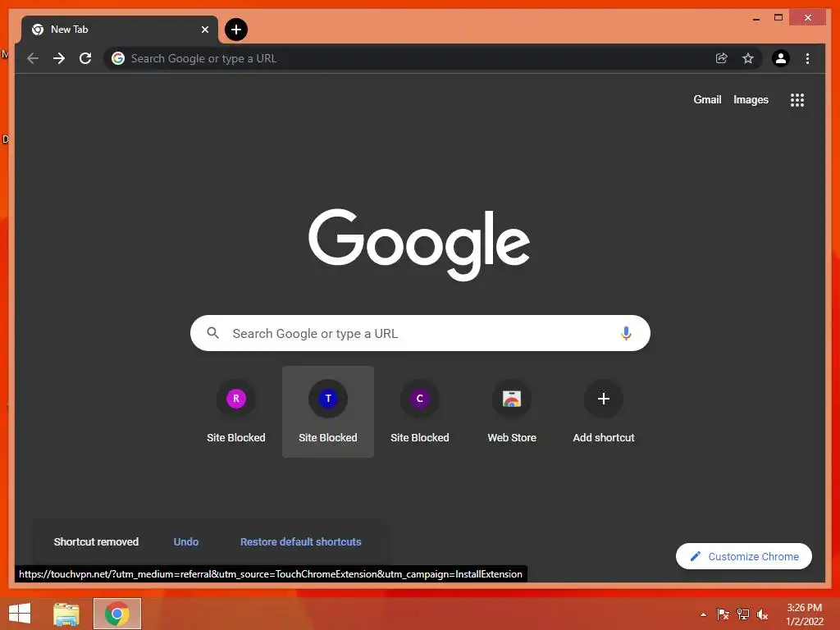The height and width of the screenshot is (630, 840).
Task: Close the New Tab tab
Action: (x=204, y=30)
